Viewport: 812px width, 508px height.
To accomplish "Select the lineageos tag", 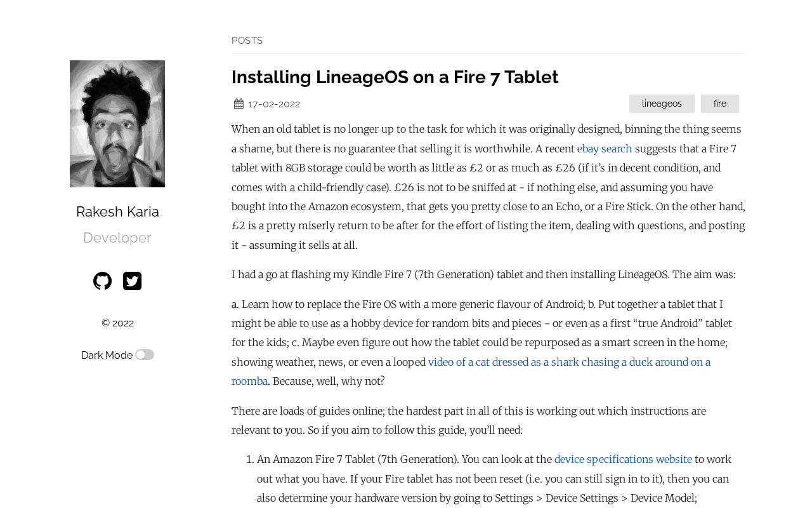I will [662, 104].
